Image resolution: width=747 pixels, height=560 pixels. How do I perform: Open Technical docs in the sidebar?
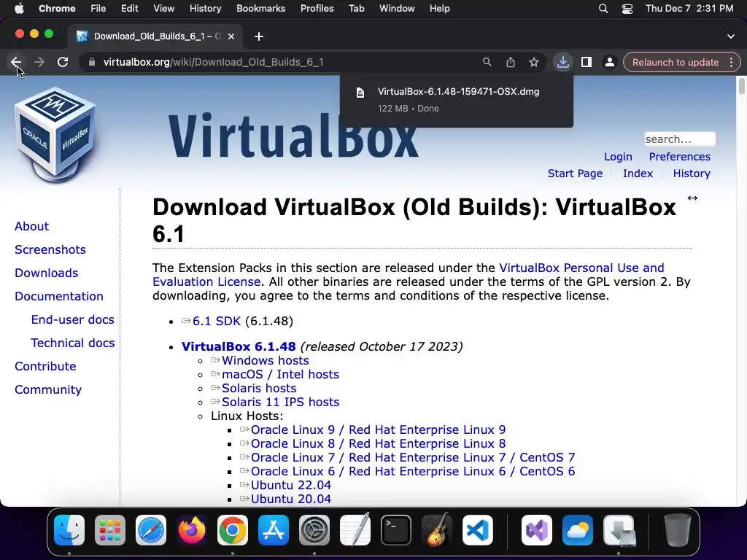coord(73,343)
